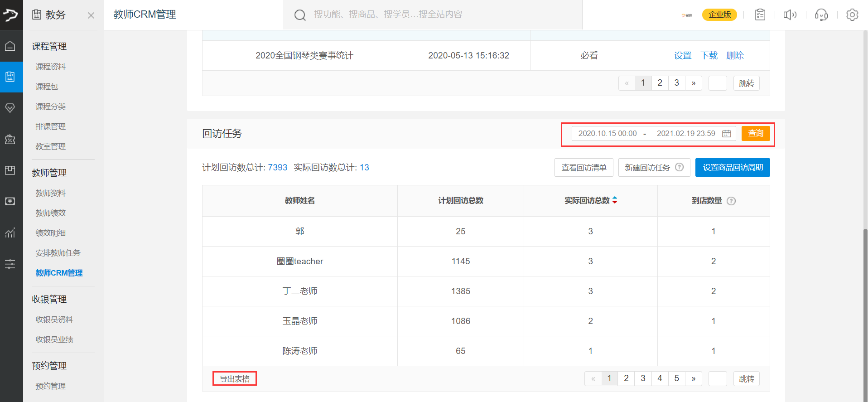Viewport: 868px width, 402px height.
Task: Click the 下载 link for 2020全国钢琴类赛事统计
Action: tap(709, 56)
